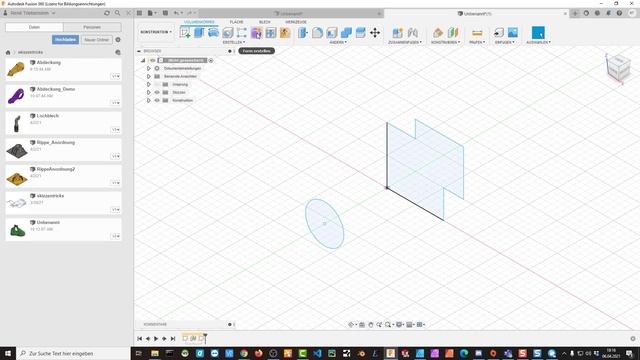Open the KONSTRUKTION workspace dropdown
The height and width of the screenshot is (360, 640).
coord(156,32)
